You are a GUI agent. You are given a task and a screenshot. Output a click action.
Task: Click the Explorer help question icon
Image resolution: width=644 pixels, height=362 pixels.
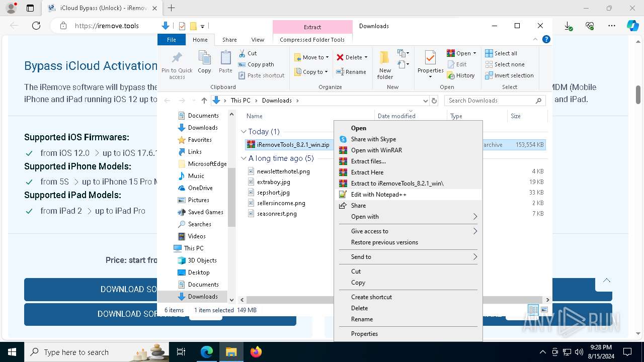point(546,39)
